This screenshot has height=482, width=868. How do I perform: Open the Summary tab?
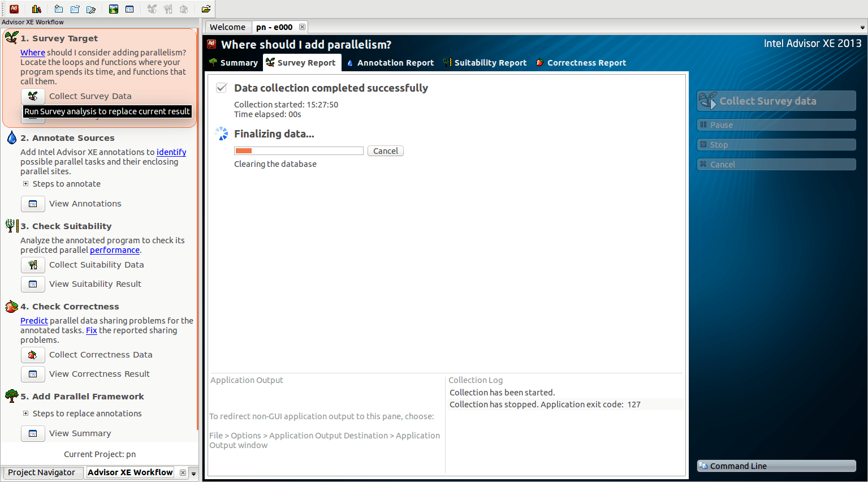point(234,63)
